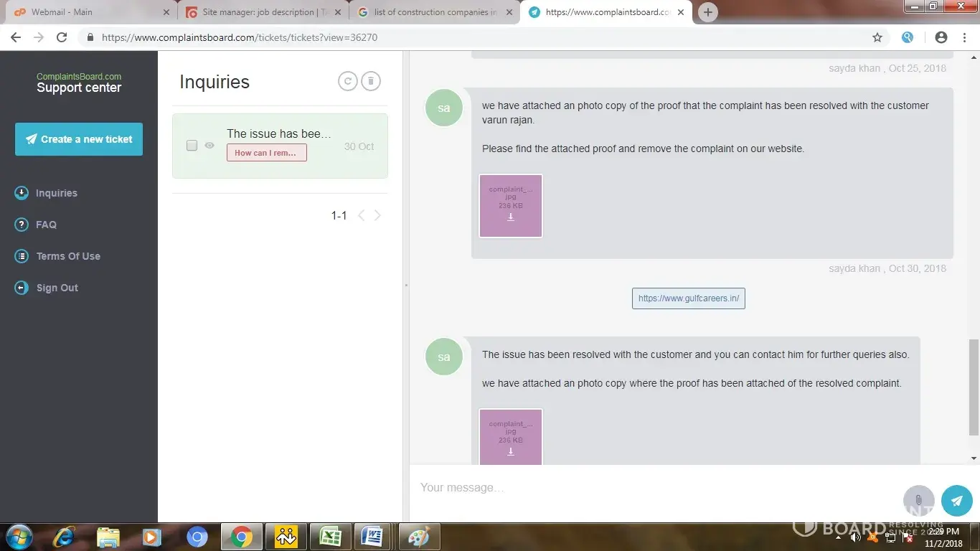Open Excel from the taskbar

pyautogui.click(x=330, y=537)
